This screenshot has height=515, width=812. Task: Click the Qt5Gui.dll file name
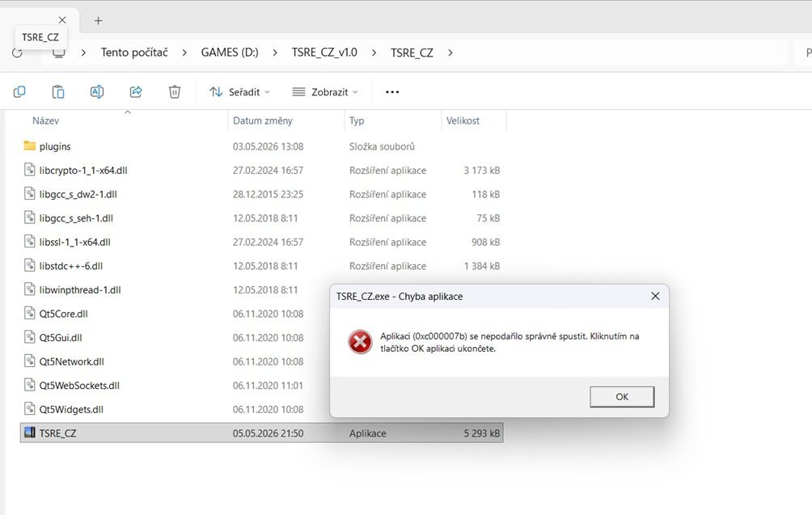(61, 338)
